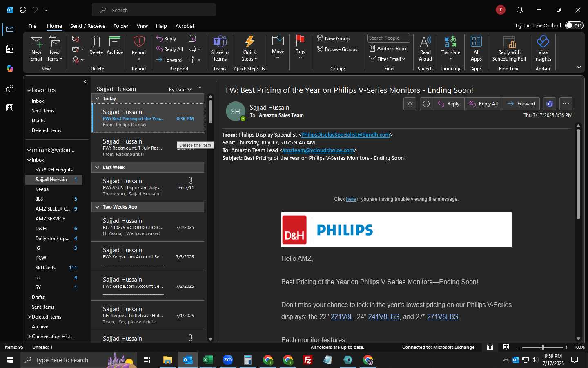Click Reply All in the reading pane
This screenshot has width=588, height=368.
pyautogui.click(x=483, y=104)
